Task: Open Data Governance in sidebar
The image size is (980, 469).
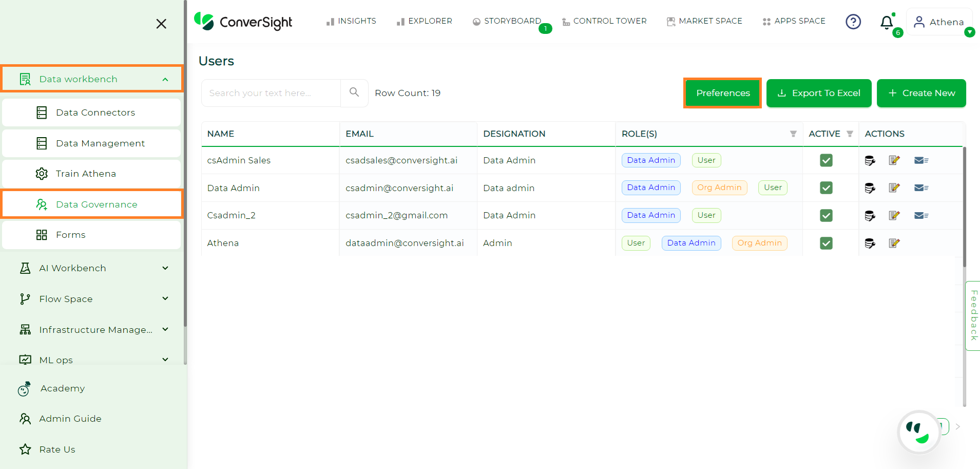Action: [x=91, y=204]
